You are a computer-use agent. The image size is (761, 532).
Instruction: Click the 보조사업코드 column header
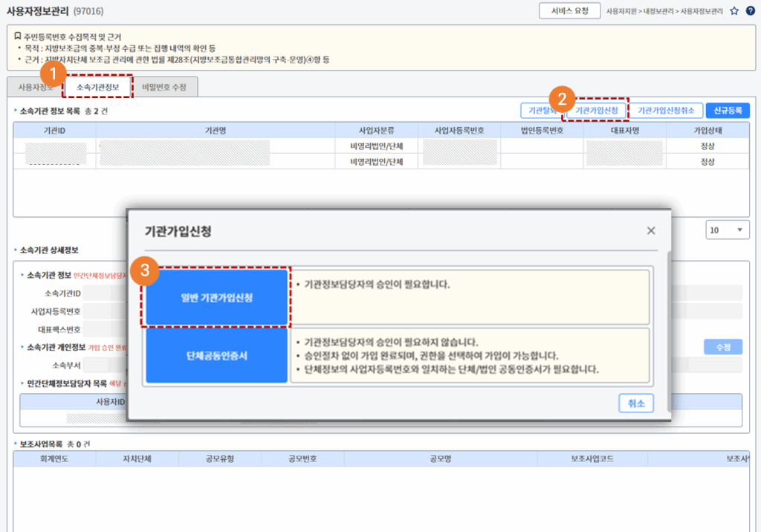click(x=592, y=458)
